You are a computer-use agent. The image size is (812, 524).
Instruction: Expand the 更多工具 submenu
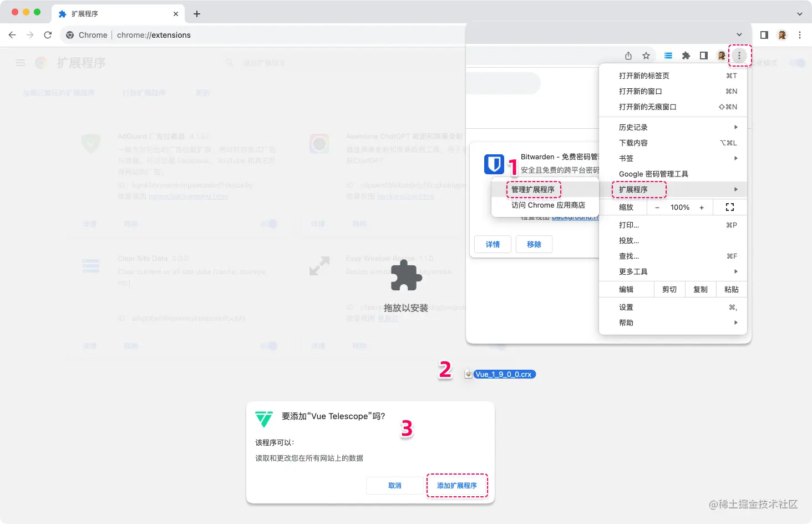tap(673, 271)
